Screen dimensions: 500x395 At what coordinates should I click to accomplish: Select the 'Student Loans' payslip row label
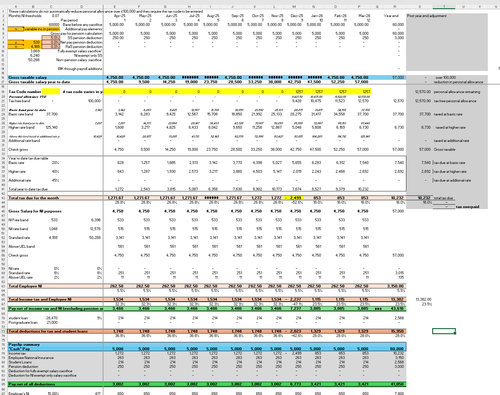[x=20, y=362]
